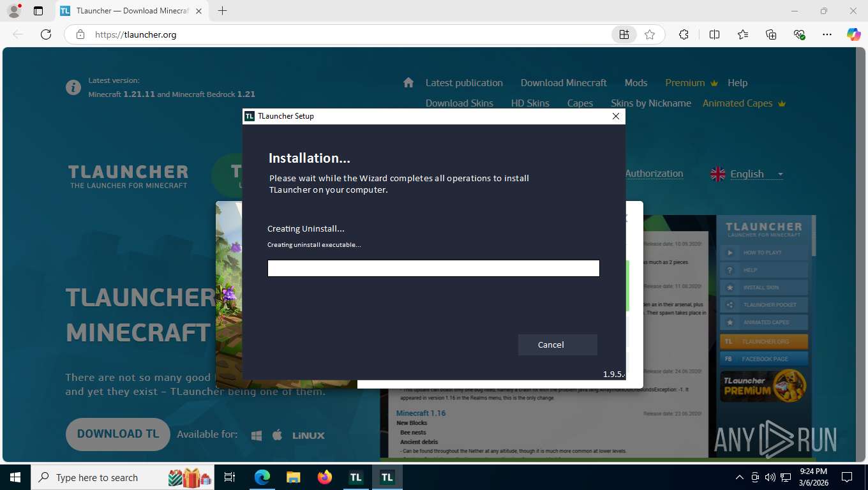Open the Copilot sidebar icon
The image size is (868, 490).
(854, 34)
